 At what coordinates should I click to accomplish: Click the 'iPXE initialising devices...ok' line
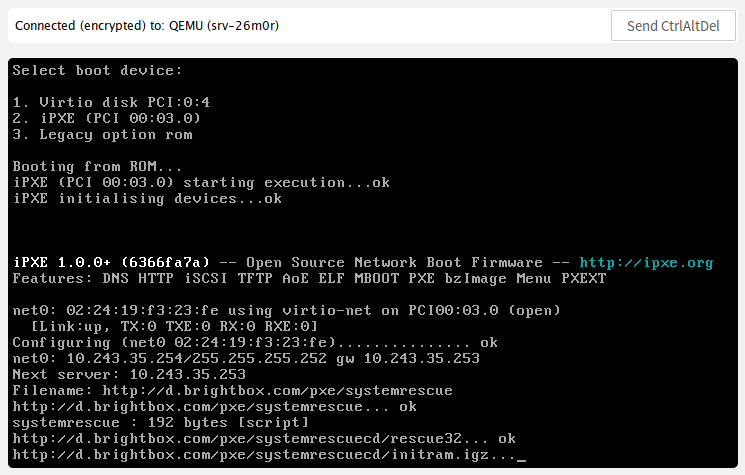pyautogui.click(x=147, y=199)
